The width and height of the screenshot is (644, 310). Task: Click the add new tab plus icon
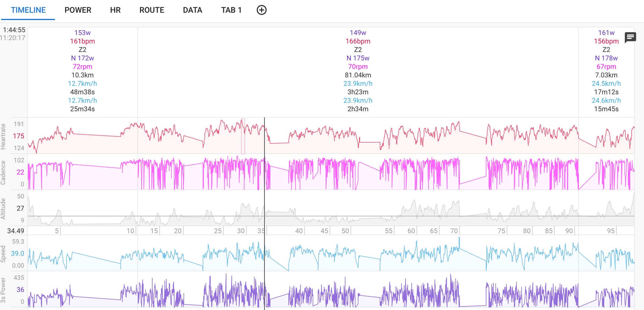click(262, 10)
